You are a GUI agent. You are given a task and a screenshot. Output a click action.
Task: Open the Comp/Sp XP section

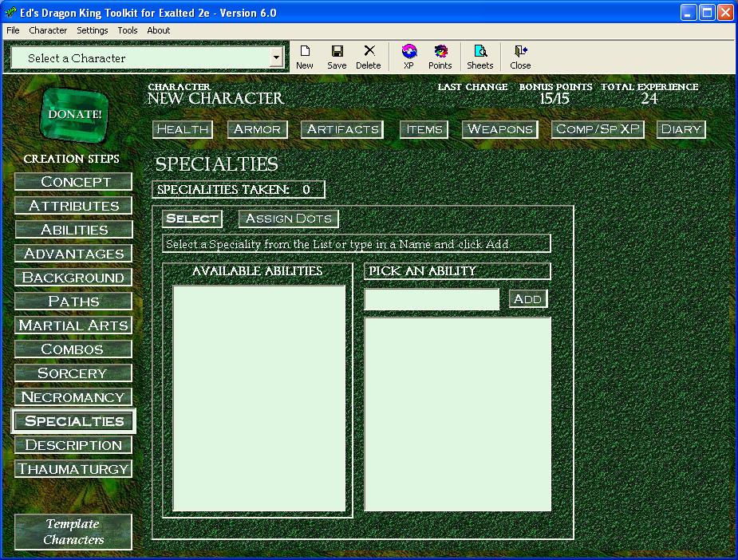click(x=598, y=129)
